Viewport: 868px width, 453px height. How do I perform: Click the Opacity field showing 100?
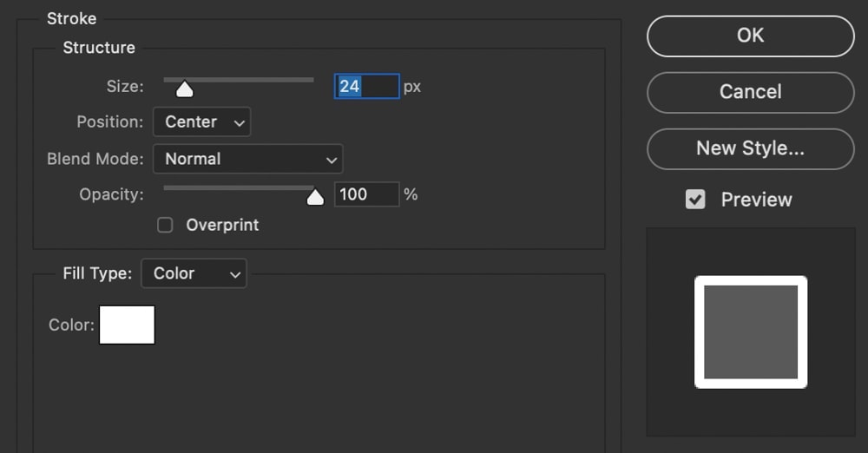coord(366,194)
